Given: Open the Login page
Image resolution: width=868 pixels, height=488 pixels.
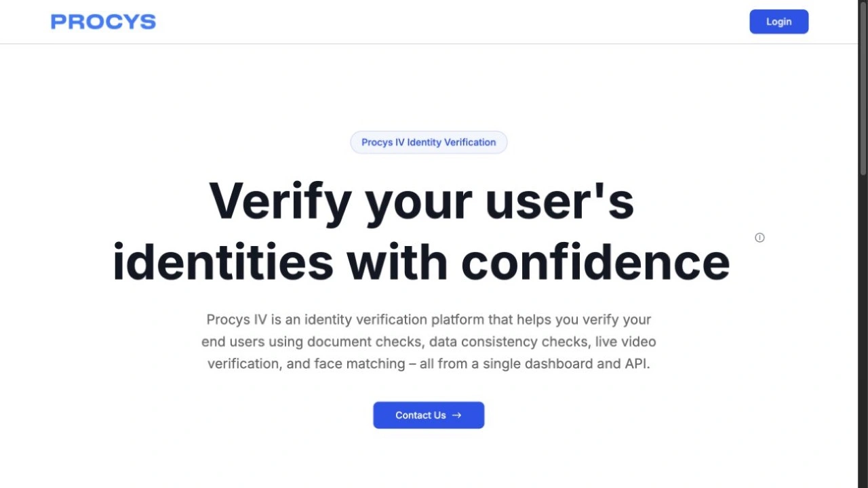Looking at the screenshot, I should coord(778,22).
